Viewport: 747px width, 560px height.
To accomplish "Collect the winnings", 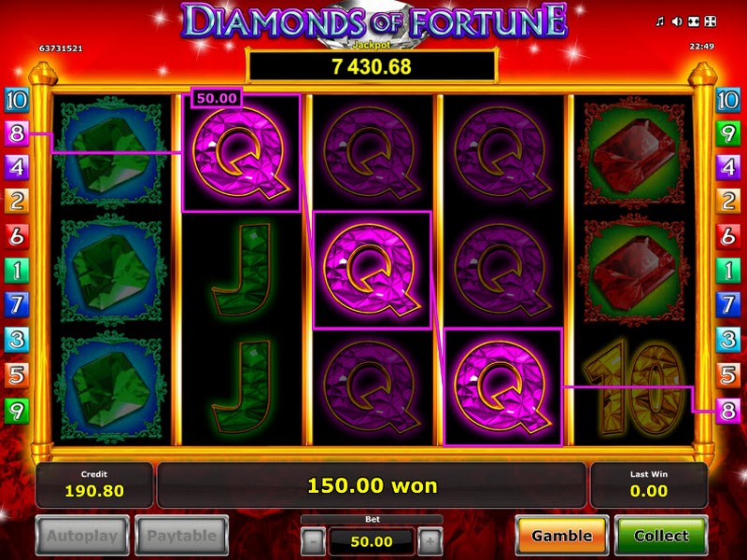I will click(661, 535).
